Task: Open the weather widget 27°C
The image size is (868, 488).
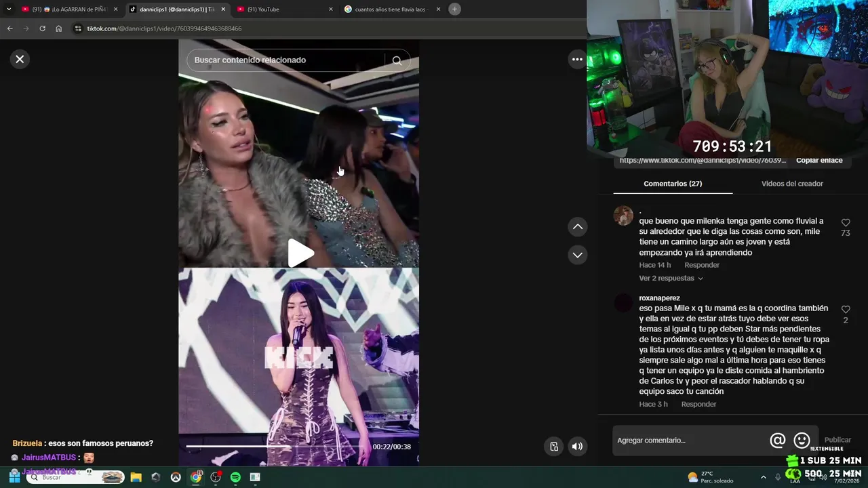Action: point(711,477)
